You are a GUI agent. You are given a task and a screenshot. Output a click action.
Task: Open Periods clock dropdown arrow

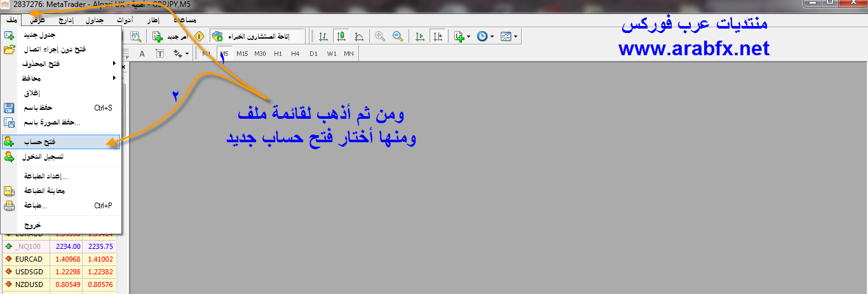click(x=492, y=37)
